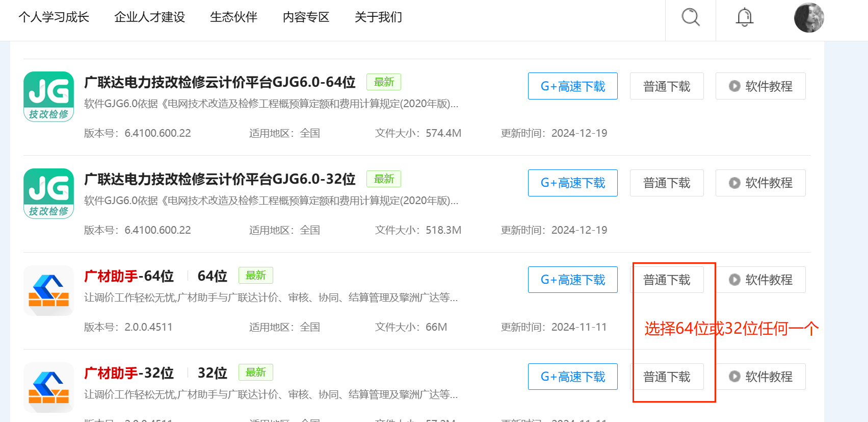Click the 广材助手-32位 app icon

click(x=49, y=387)
